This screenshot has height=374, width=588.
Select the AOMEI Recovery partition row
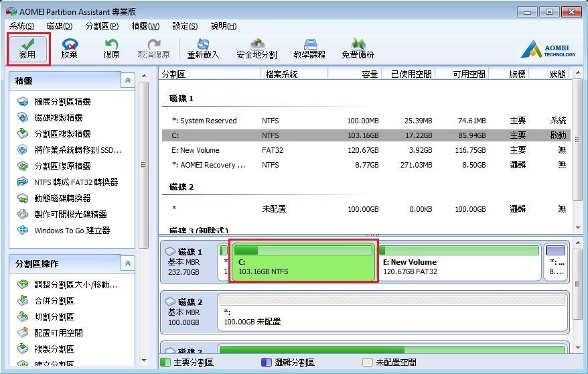[366, 165]
